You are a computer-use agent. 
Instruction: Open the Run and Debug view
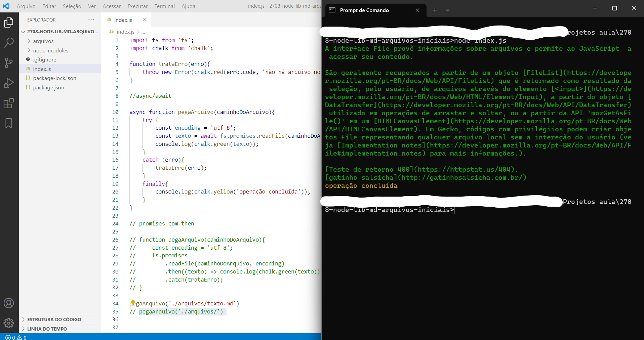coord(9,83)
